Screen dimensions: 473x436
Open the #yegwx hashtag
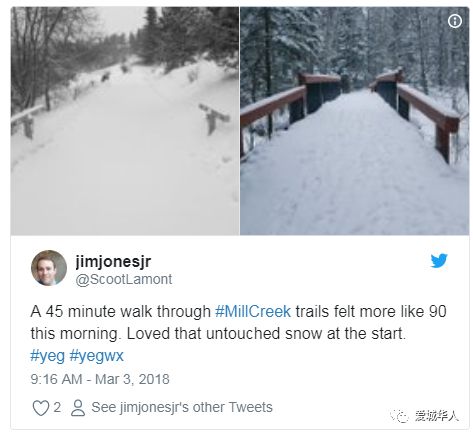pos(96,356)
